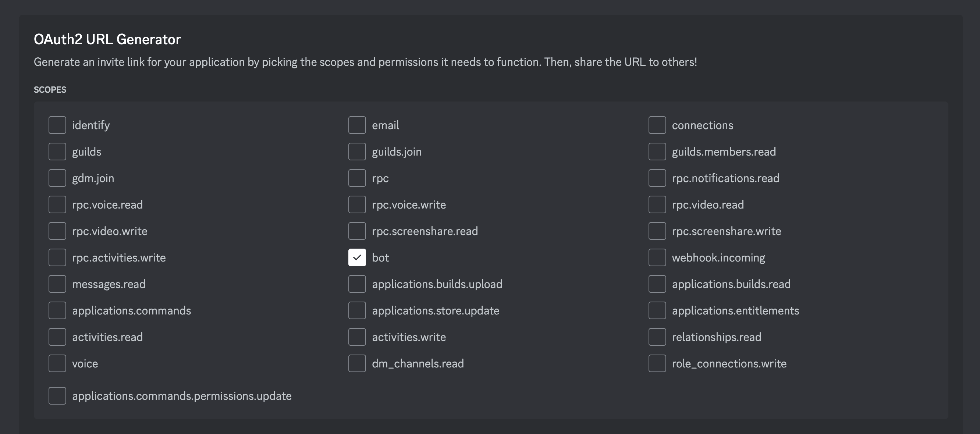Select the applications.commands checkbox
The image size is (980, 434).
point(57,310)
